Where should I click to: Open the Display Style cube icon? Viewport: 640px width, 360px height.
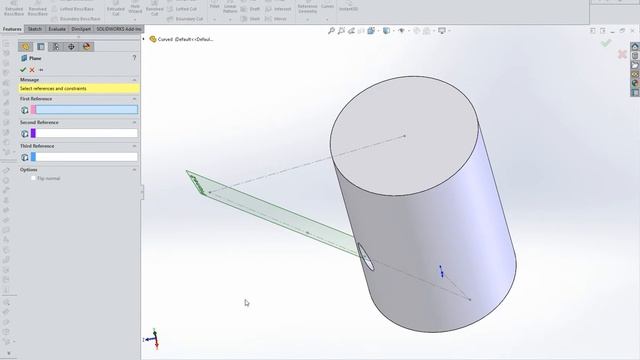(x=386, y=31)
